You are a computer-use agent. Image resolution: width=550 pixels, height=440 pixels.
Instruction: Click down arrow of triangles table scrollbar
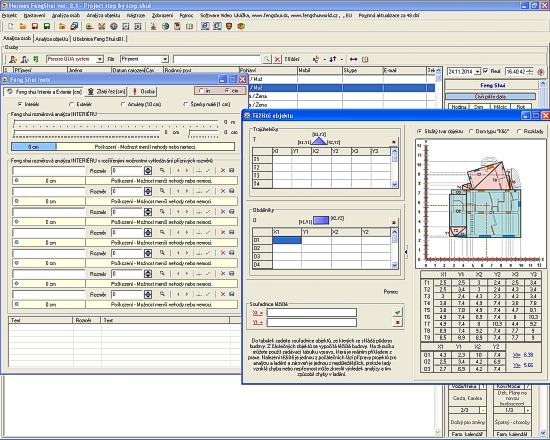[x=394, y=184]
